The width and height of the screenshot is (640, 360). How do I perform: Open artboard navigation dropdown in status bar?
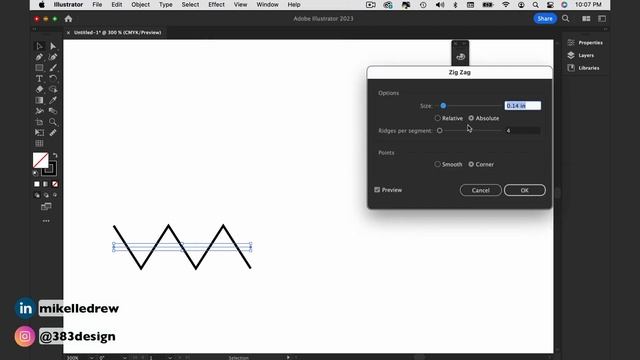(x=170, y=358)
